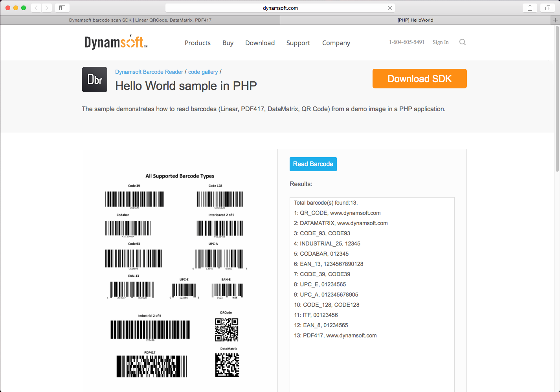Open the Products menu
This screenshot has width=560, height=392.
197,43
